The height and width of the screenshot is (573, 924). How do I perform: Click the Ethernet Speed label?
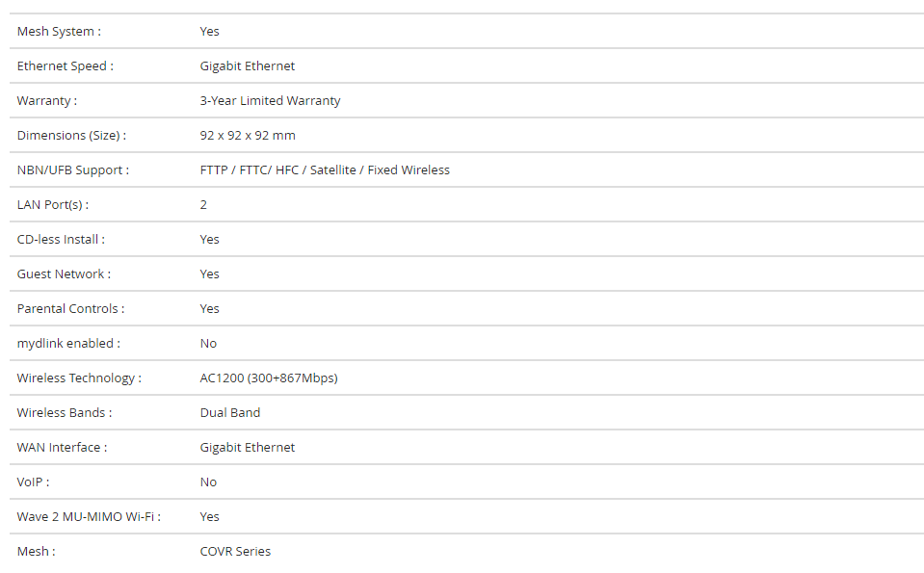65,65
